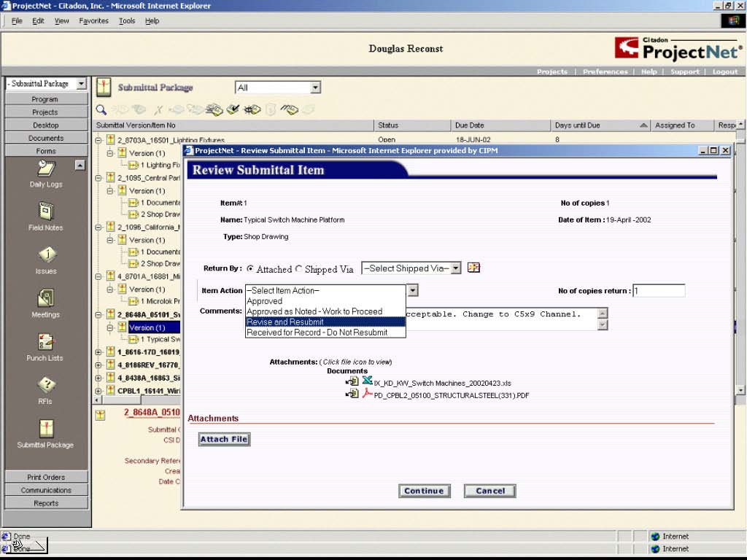Click the No of copies return field

pyautogui.click(x=659, y=290)
